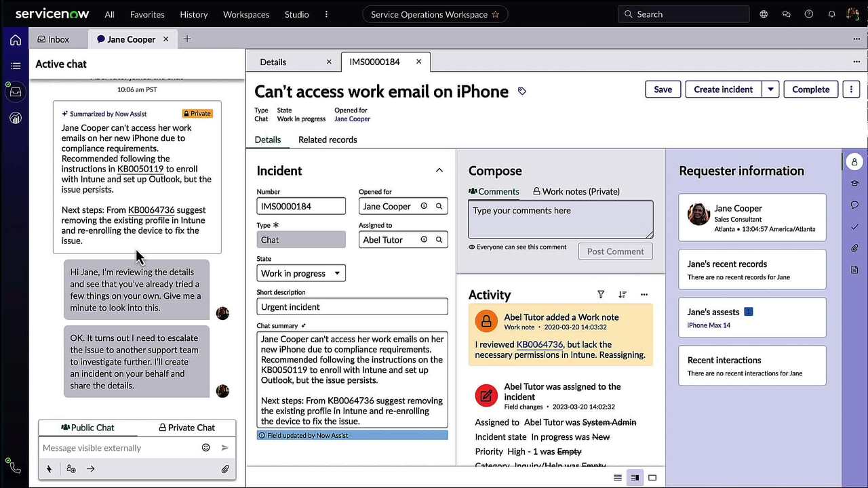Collapse the Incident section chevron
Image resolution: width=868 pixels, height=488 pixels.
click(x=439, y=170)
